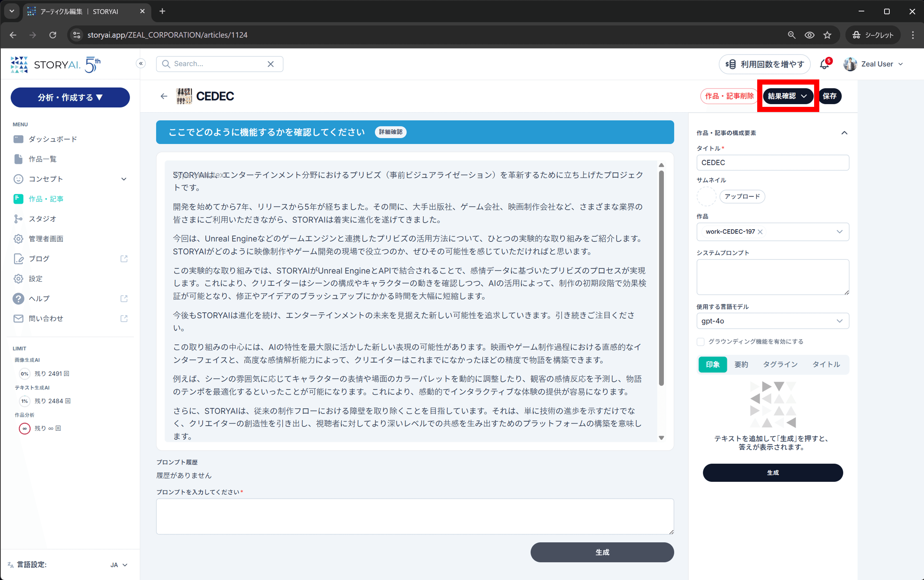Enable グラウンディング機能を有効にする checkbox
Screen dimensions: 924x580
pos(700,342)
